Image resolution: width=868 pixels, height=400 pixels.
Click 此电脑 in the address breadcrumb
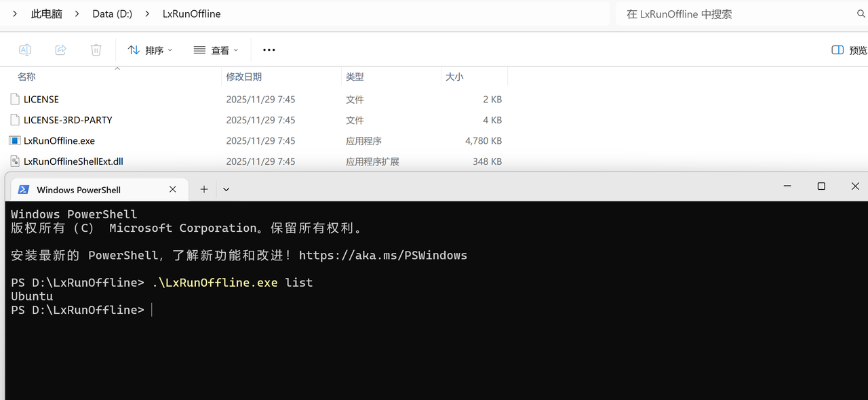45,14
